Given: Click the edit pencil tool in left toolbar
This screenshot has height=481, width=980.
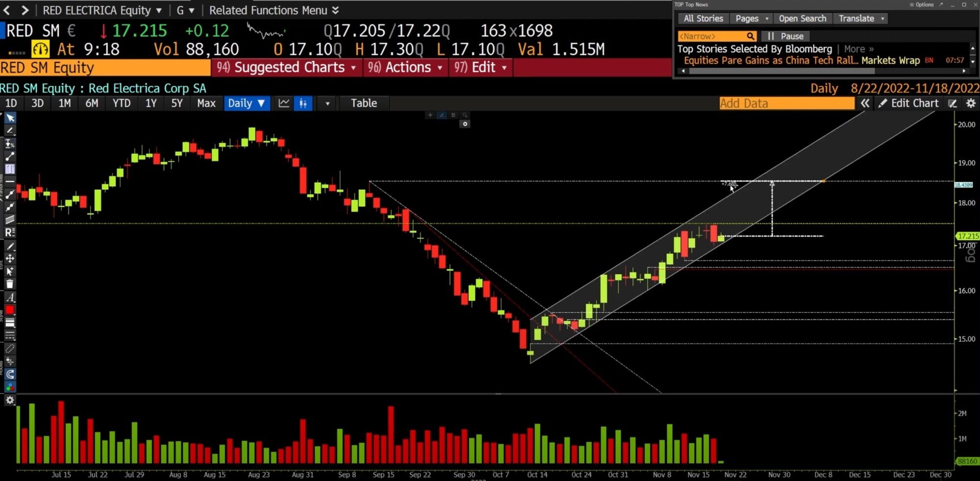Looking at the screenshot, I should coord(10,246).
